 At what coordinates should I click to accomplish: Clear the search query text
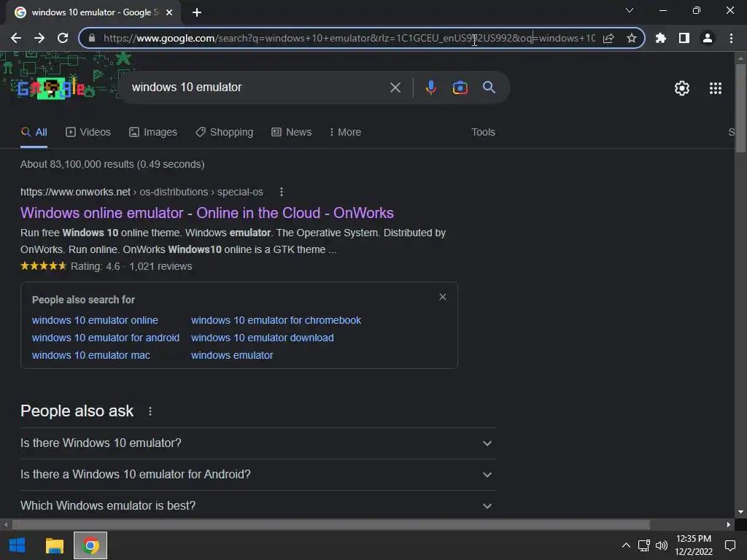tap(395, 87)
